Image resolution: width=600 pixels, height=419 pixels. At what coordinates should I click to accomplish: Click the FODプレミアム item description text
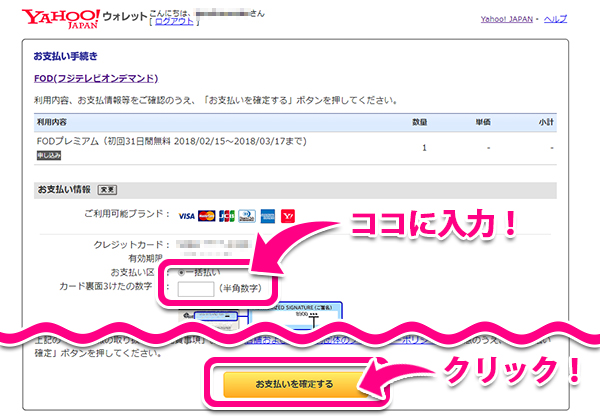tap(171, 141)
